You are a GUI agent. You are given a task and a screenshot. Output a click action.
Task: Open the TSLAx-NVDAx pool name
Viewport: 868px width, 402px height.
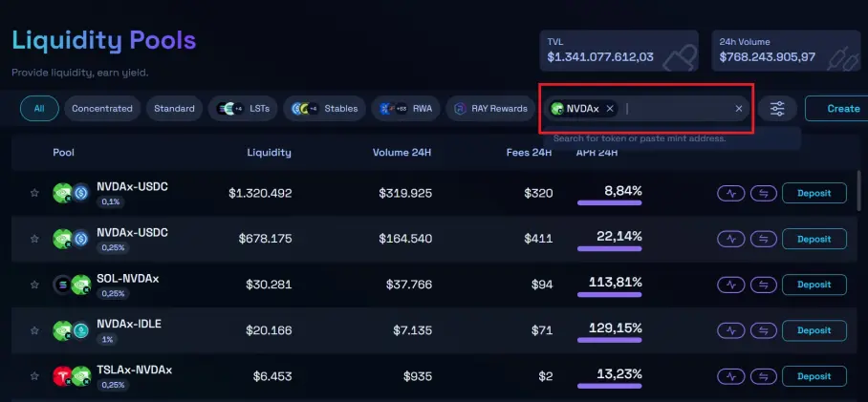point(135,370)
